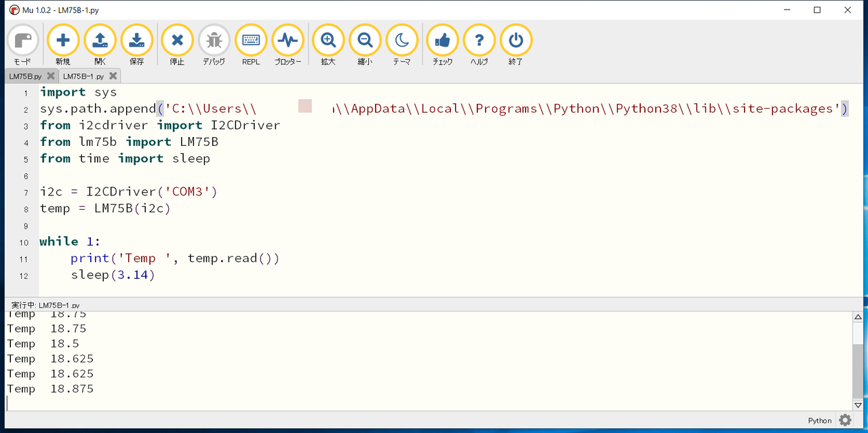
Task: Click the sys.path.append code line
Action: point(444,109)
